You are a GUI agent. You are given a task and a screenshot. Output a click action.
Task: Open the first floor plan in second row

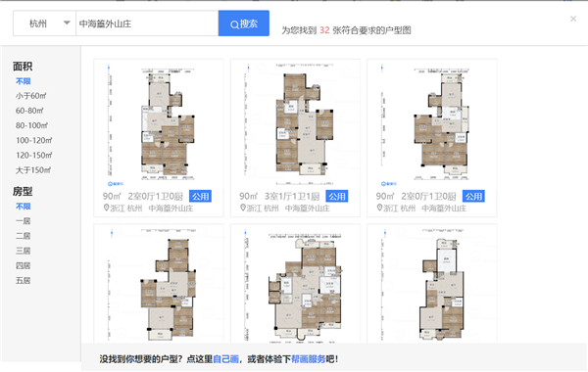click(x=159, y=285)
